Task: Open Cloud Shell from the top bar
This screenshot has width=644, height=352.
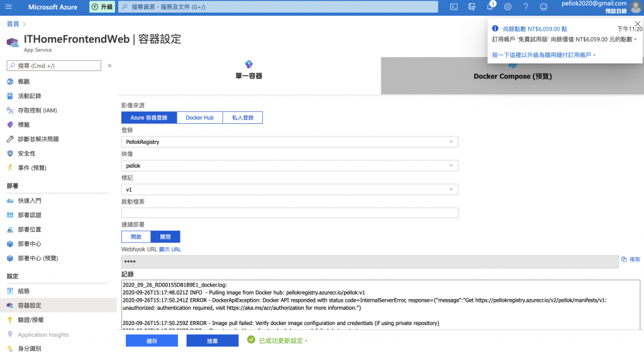Action: coord(454,7)
